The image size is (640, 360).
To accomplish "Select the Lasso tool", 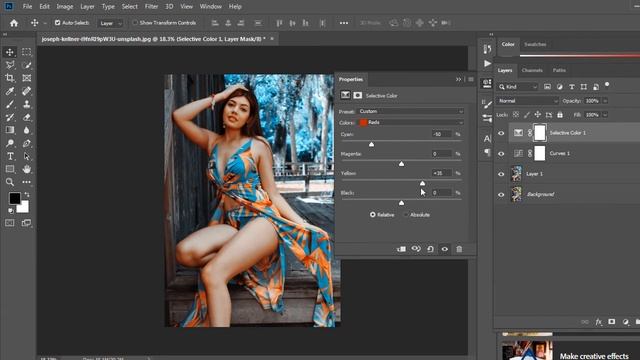I will coord(10,65).
